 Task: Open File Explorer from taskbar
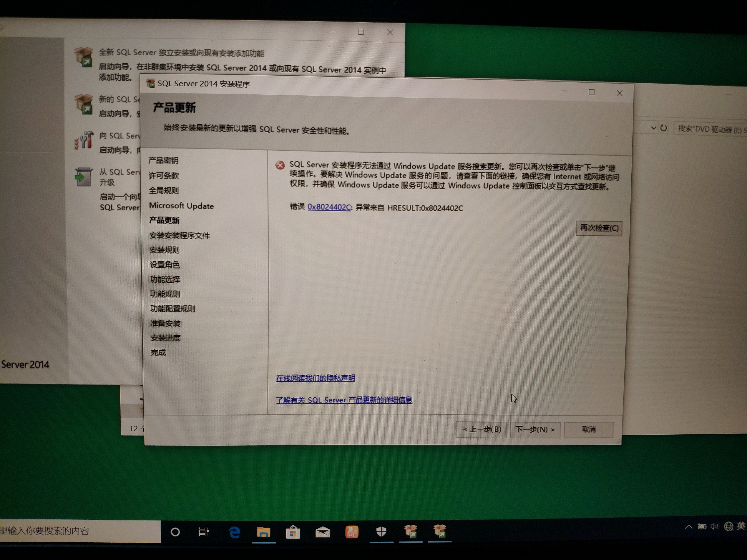[x=263, y=532]
